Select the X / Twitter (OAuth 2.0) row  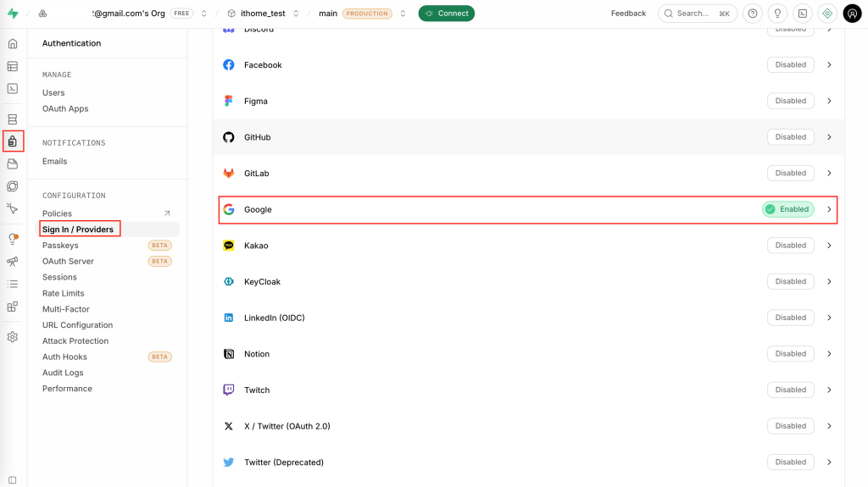pyautogui.click(x=528, y=426)
